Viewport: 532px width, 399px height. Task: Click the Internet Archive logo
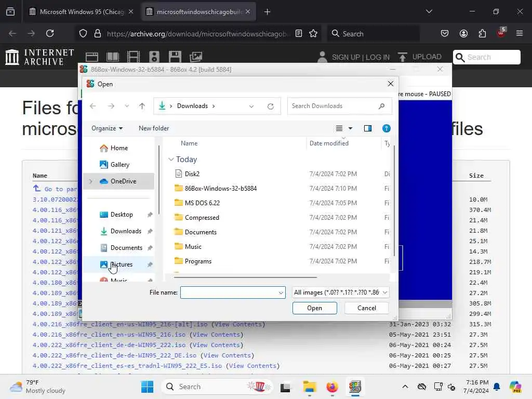point(39,57)
